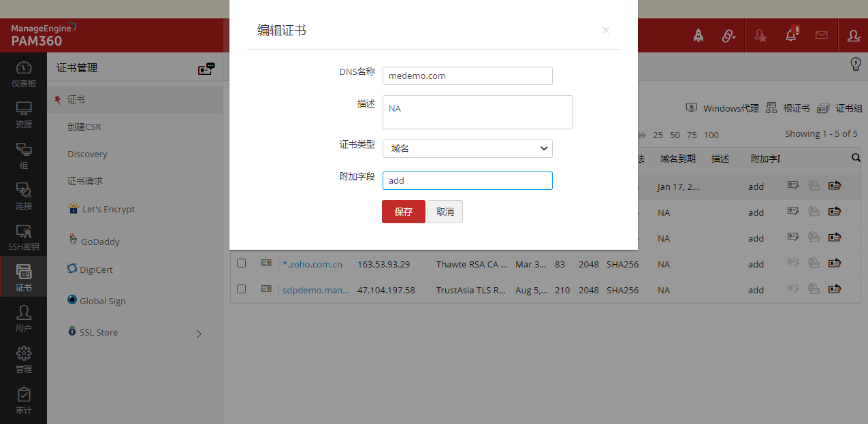The height and width of the screenshot is (424, 868).
Task: Select Let's Encrypt in the left menu
Action: tap(108, 209)
